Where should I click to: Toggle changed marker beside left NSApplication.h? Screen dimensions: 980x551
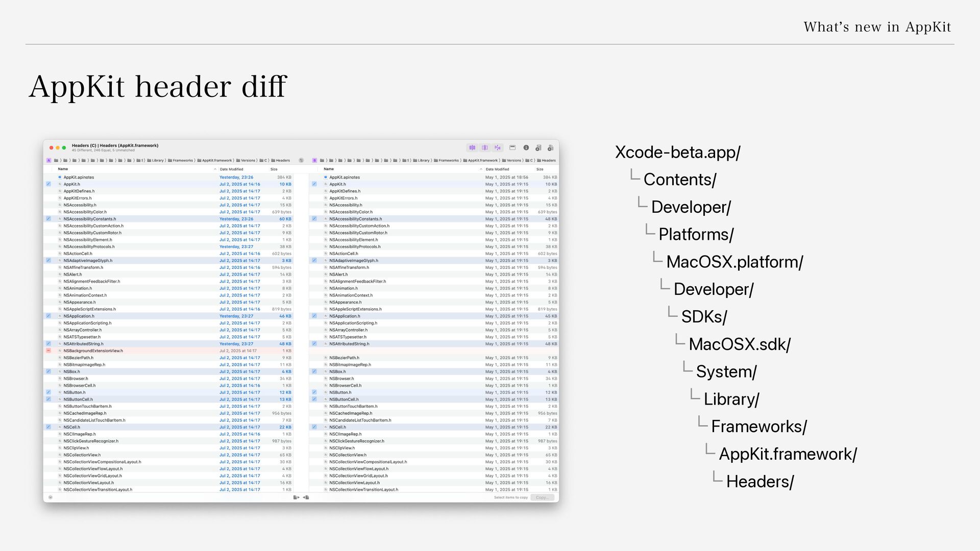tap(48, 316)
